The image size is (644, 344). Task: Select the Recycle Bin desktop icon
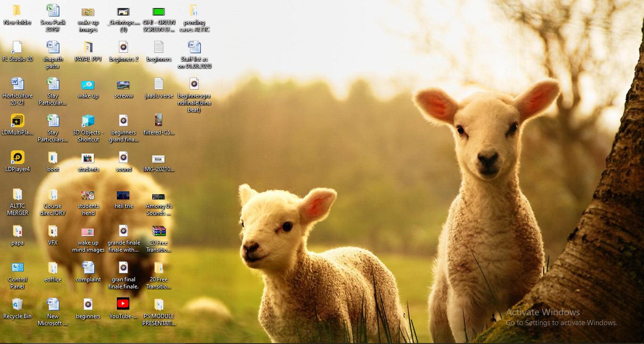17,304
